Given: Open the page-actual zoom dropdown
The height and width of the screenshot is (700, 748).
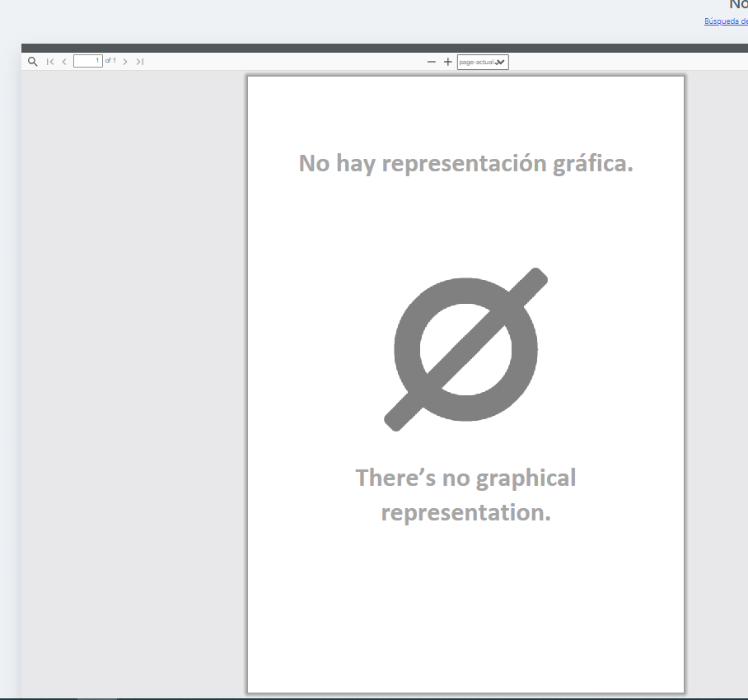Looking at the screenshot, I should coord(483,62).
